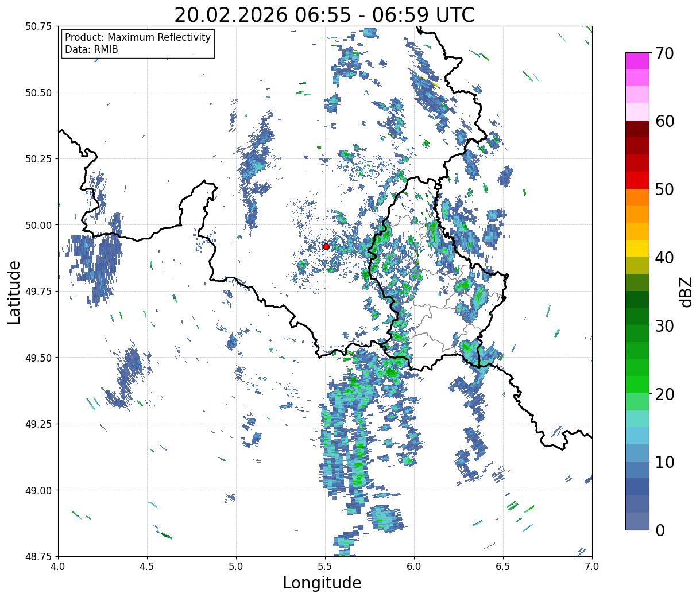Click the Product: Maximum Reflectivity label
Screen dimensions: 700x597
pyautogui.click(x=138, y=37)
